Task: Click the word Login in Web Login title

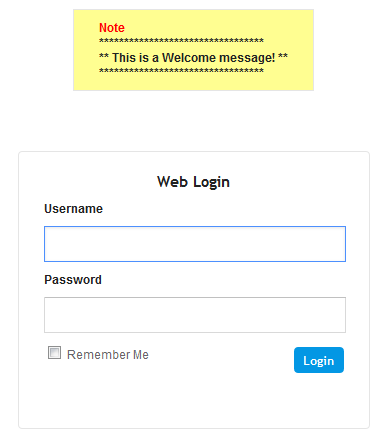Action: tap(212, 182)
